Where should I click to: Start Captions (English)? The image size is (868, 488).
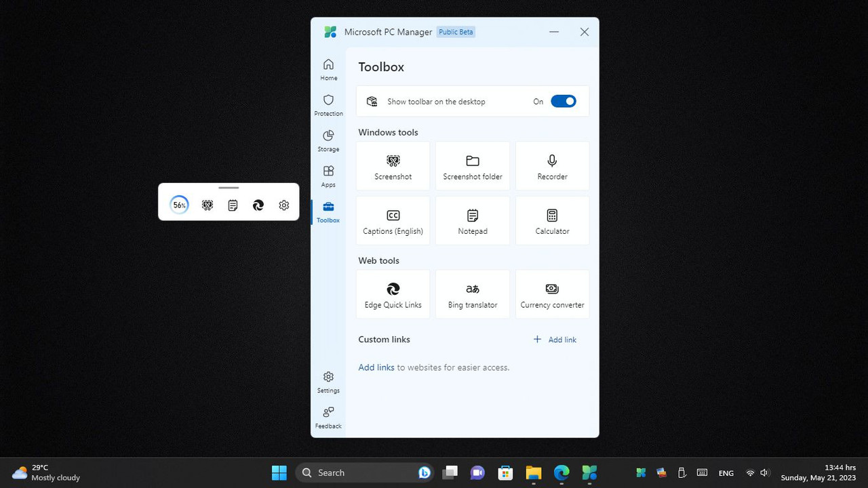coord(393,220)
